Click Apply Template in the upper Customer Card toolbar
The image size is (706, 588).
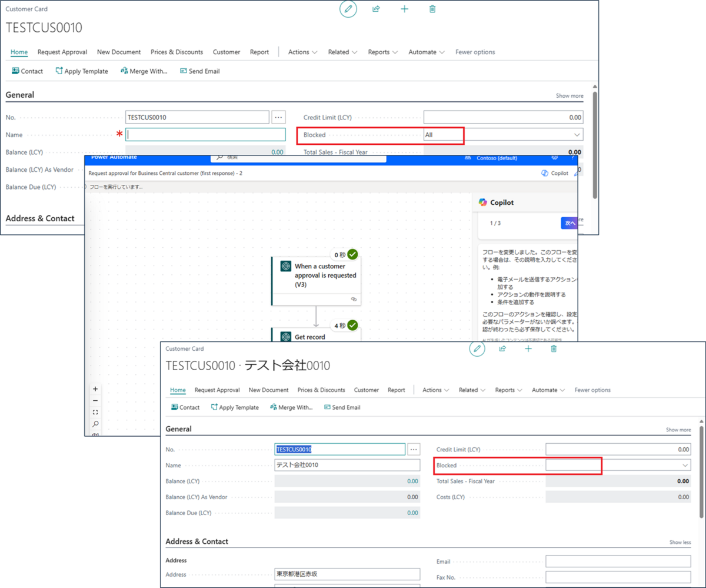click(x=82, y=71)
